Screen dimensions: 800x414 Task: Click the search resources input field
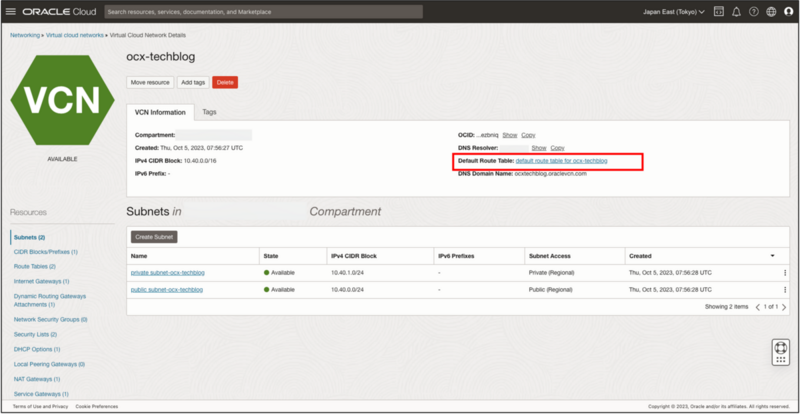click(263, 12)
